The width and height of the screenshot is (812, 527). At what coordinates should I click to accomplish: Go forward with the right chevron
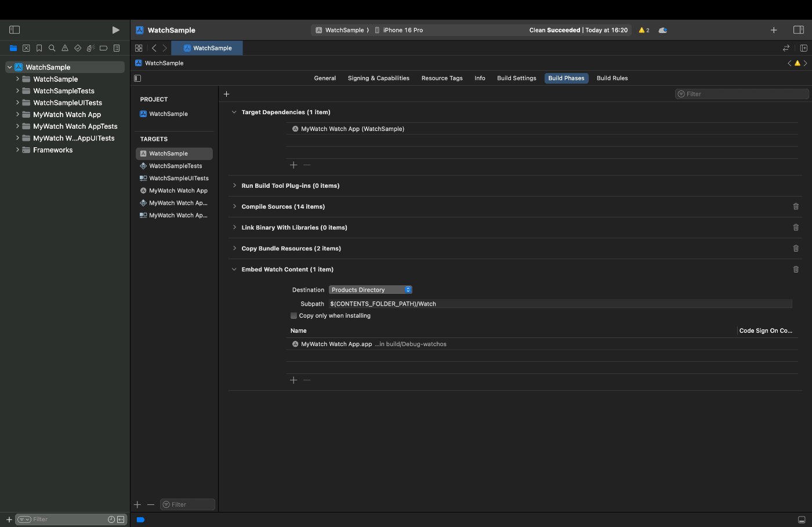(165, 48)
